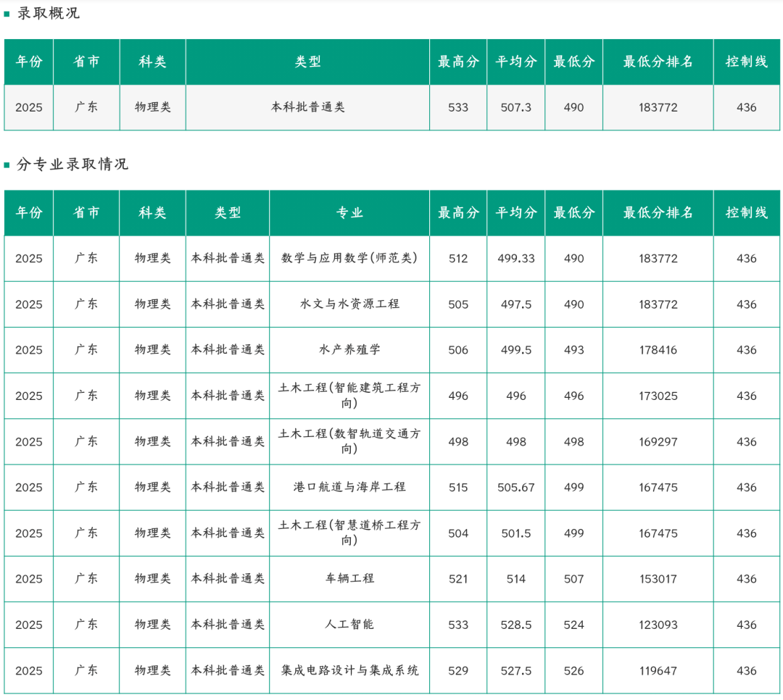Screen dimensions: 783x700
Task: Click the 183772 rank value in the top table
Action: (658, 107)
